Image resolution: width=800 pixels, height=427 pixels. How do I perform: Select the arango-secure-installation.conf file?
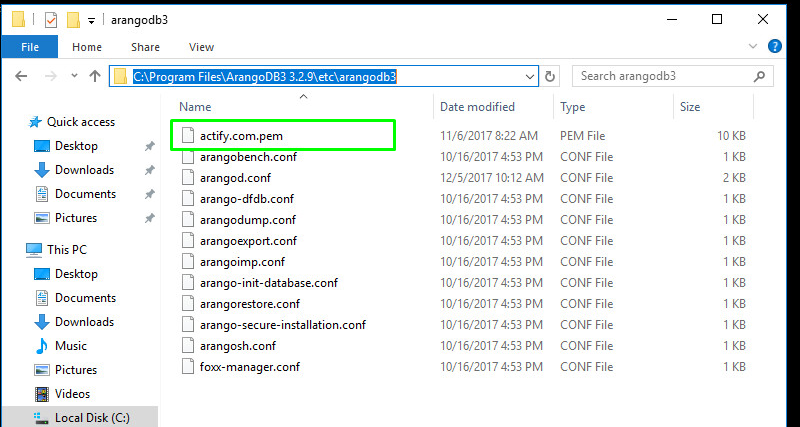[x=283, y=325]
